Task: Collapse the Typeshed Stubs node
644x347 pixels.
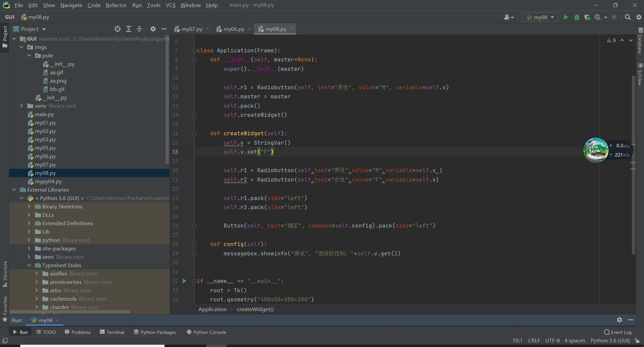Action: [29, 265]
